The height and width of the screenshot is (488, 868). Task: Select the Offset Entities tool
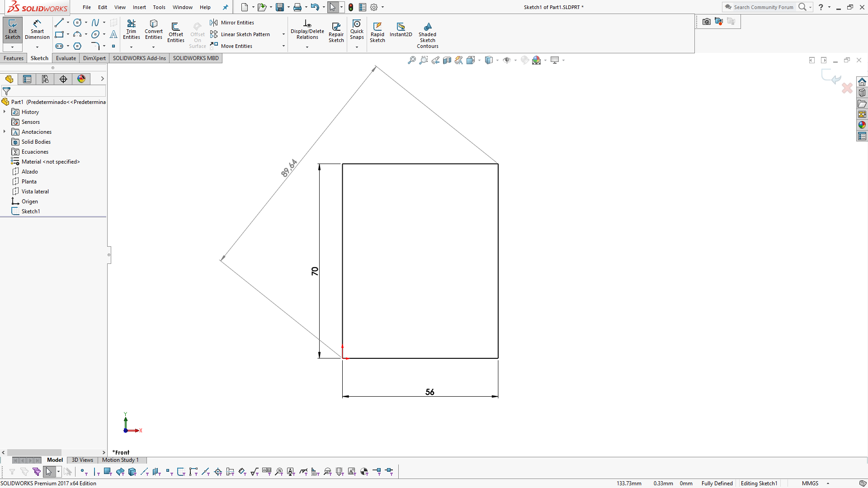pos(176,32)
